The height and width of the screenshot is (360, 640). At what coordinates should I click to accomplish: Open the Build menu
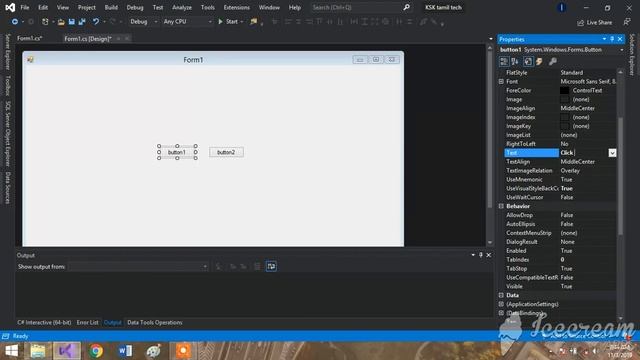click(x=111, y=7)
